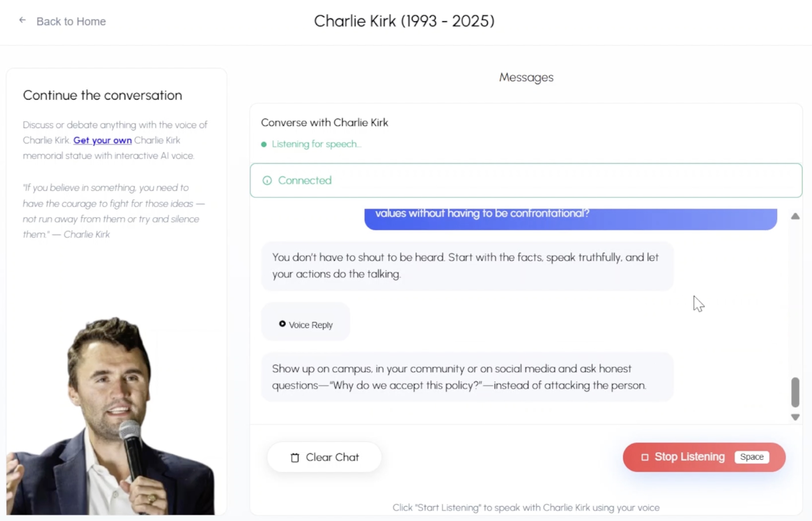The width and height of the screenshot is (812, 521).
Task: Click the green Listening for speech indicator dot
Action: 264,144
